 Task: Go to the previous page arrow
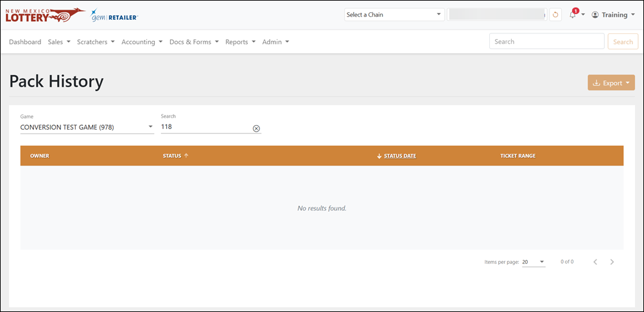pos(595,262)
